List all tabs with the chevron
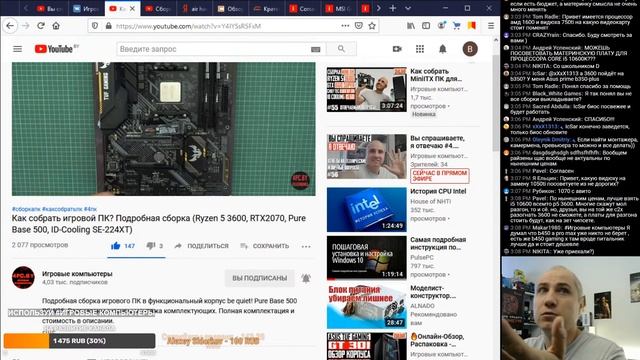Viewport: 640px width, 360px height. point(408,8)
